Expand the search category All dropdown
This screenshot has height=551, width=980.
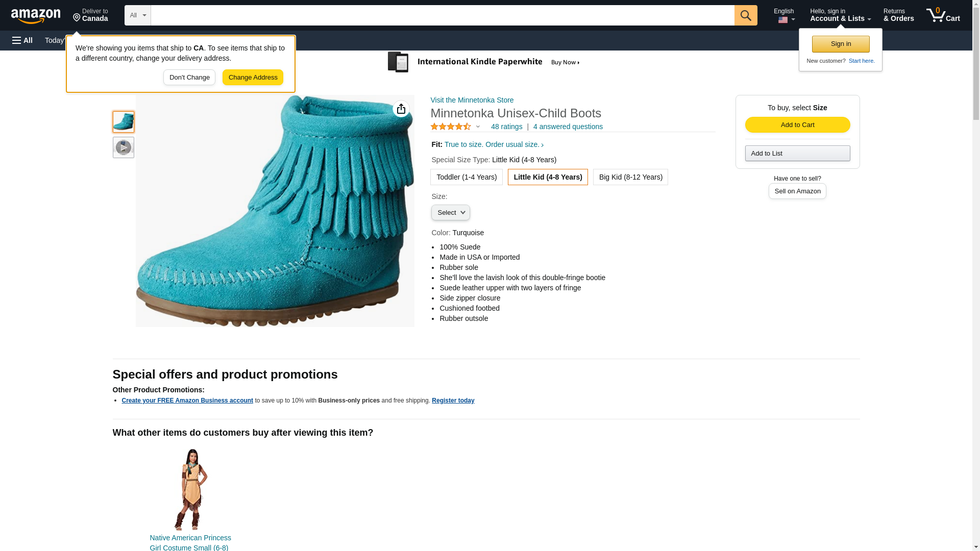point(138,15)
